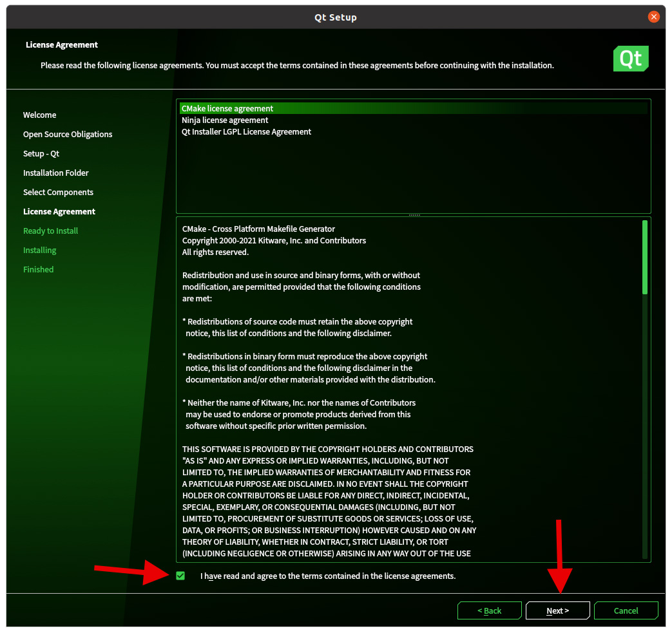672x633 pixels.
Task: Click the Qt logo in the header
Action: (631, 59)
